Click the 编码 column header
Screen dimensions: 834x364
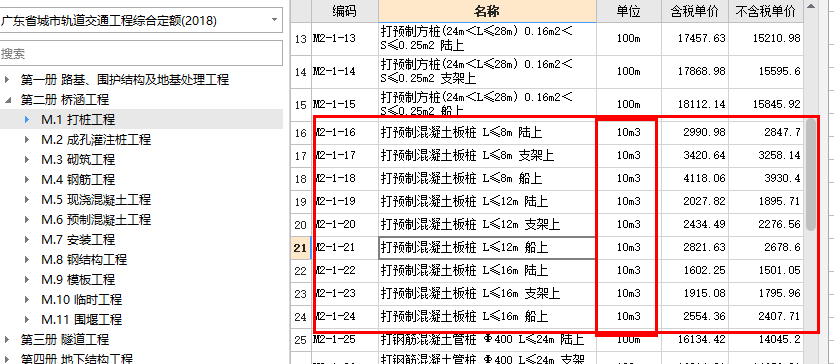click(x=345, y=11)
